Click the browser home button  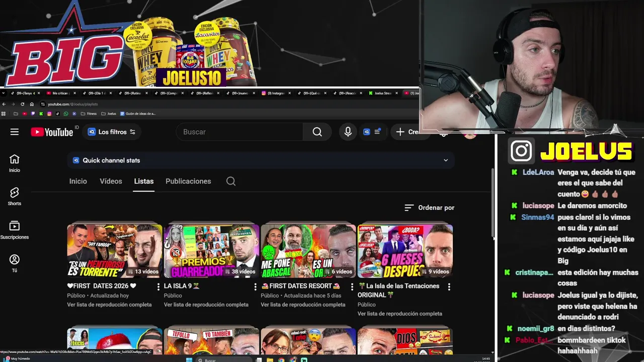pos(32,104)
